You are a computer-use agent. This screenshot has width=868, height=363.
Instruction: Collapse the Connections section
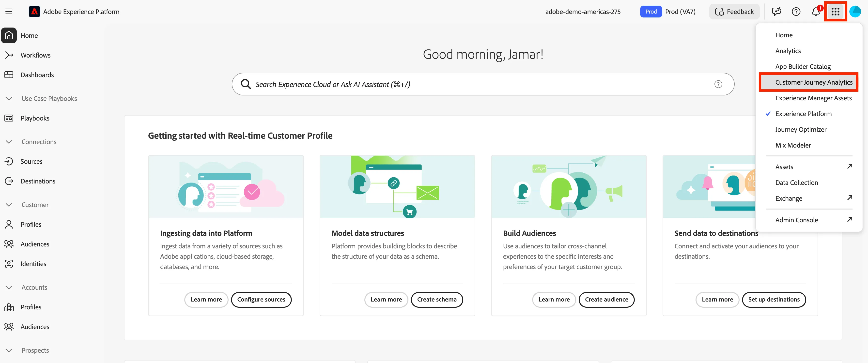click(x=9, y=142)
